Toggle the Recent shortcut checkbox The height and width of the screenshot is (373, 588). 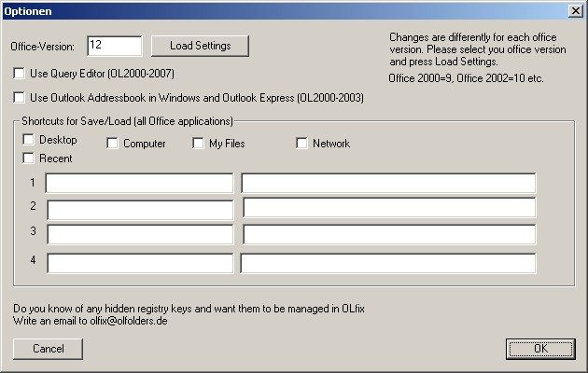pyautogui.click(x=28, y=158)
